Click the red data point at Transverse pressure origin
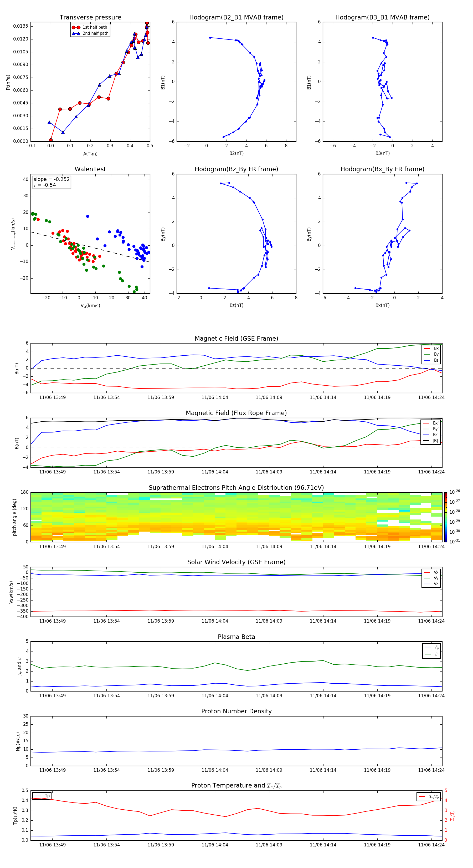 point(51,140)
